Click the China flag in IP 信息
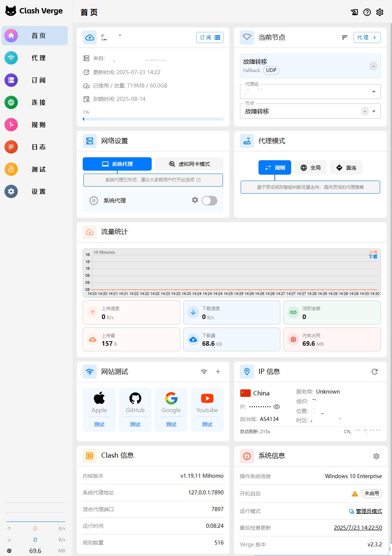This screenshot has width=392, height=556. (246, 393)
